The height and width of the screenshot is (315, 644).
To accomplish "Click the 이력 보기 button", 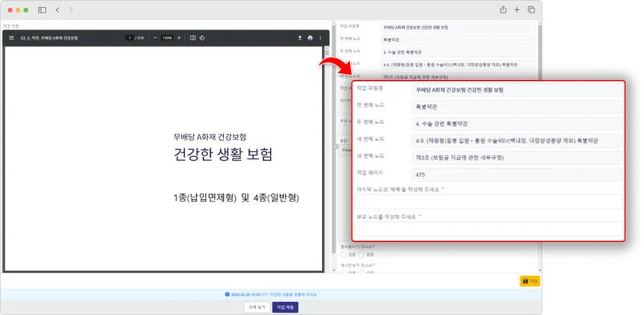I will (x=257, y=307).
